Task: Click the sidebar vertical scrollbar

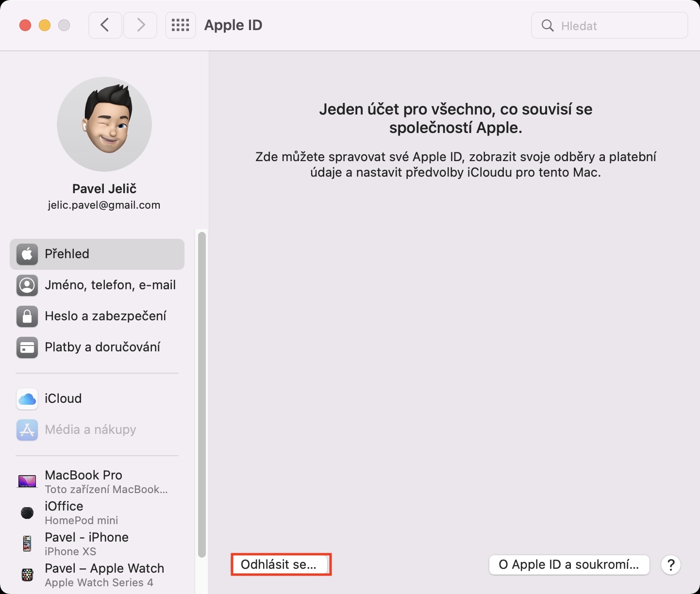Action: point(202,395)
